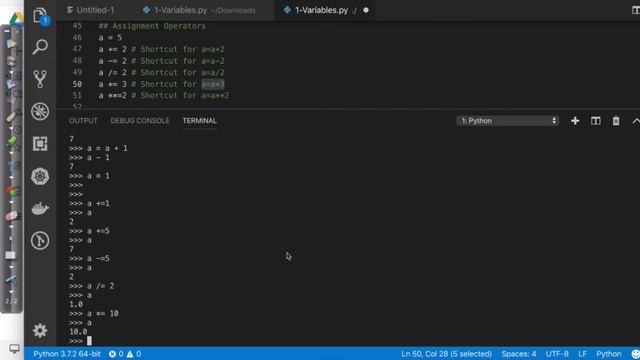640x360 pixels.
Task: Click the feedback smiley icon
Action: coord(635,354)
